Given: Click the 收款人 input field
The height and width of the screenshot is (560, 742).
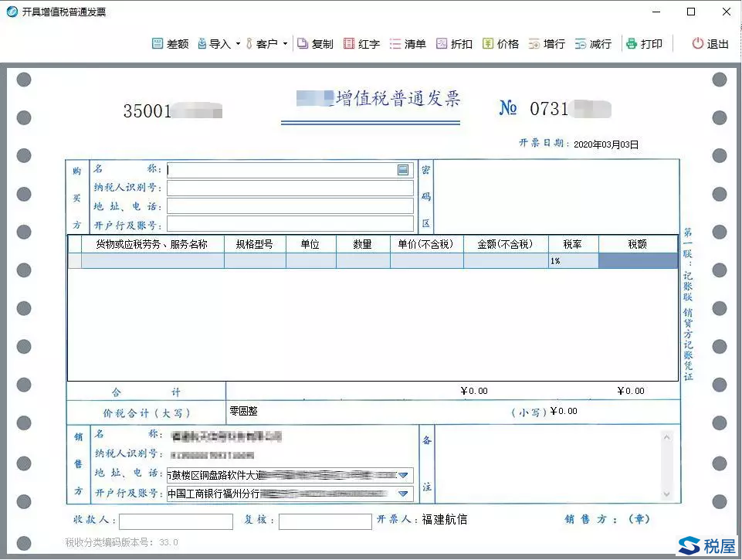Looking at the screenshot, I should (176, 521).
